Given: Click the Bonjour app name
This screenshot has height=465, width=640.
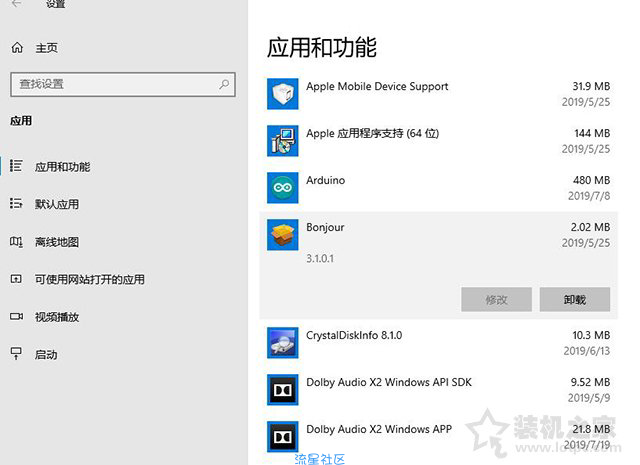Looking at the screenshot, I should [325, 228].
